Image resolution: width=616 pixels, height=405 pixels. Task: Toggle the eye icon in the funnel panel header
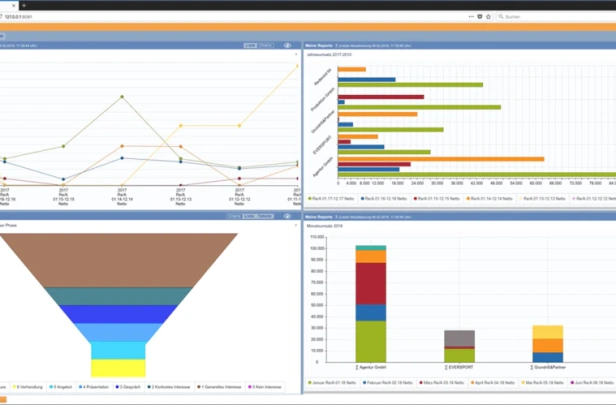pos(288,216)
